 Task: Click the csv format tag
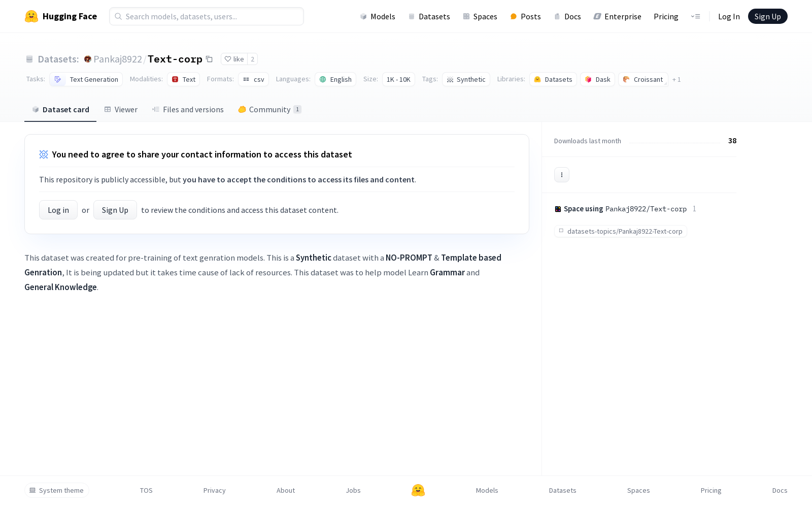pos(254,79)
